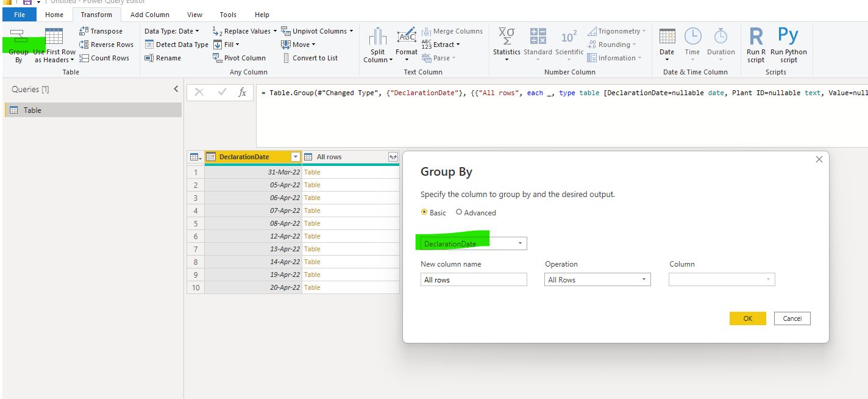Confirm grouping with the OK button
868x399 pixels.
pyautogui.click(x=747, y=318)
